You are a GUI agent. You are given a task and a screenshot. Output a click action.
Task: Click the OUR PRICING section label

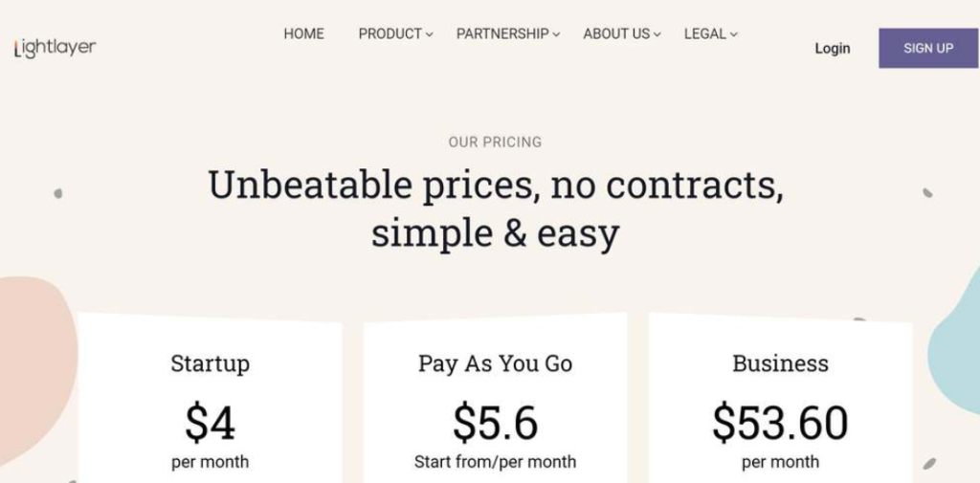click(x=495, y=142)
